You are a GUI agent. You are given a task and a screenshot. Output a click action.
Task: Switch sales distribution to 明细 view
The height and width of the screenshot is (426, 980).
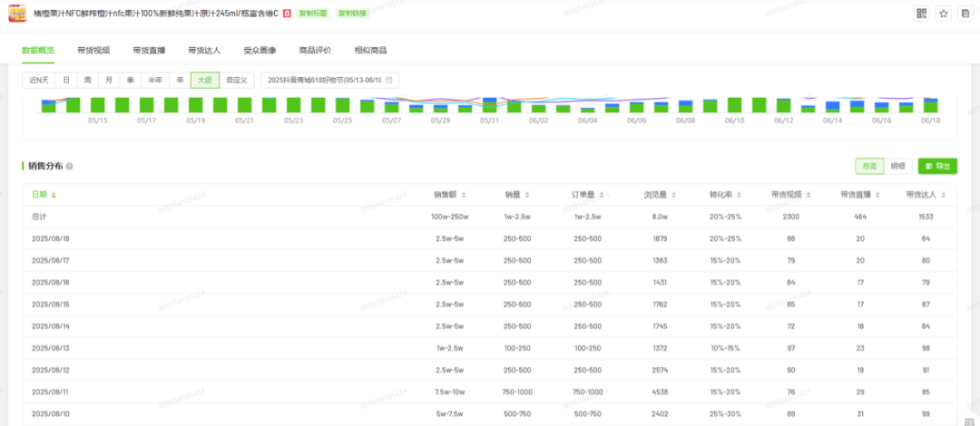tap(897, 166)
